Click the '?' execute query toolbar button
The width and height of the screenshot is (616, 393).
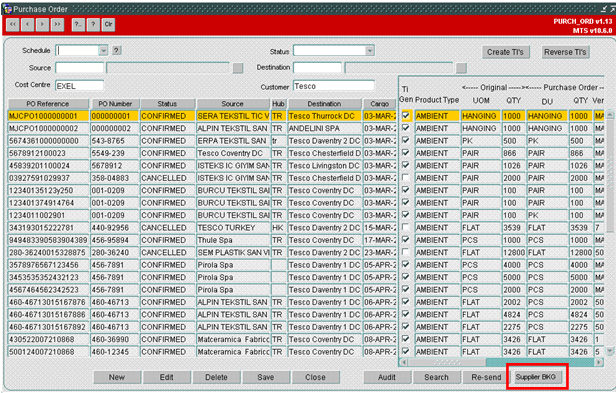click(x=93, y=25)
